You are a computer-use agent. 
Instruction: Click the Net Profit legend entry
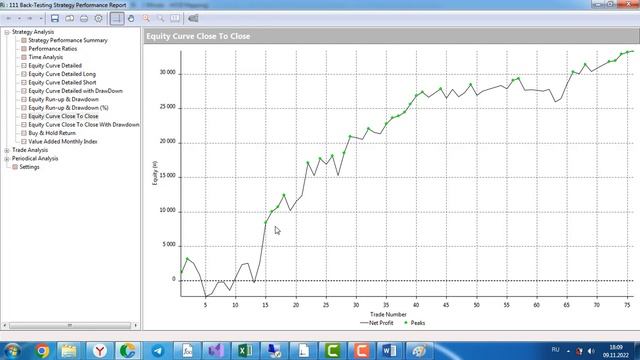[377, 323]
